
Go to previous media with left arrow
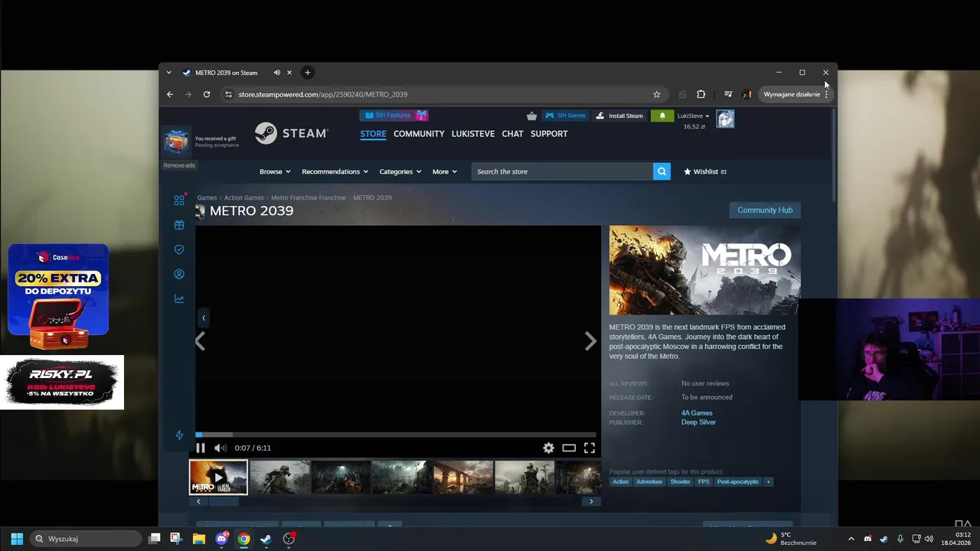201,341
